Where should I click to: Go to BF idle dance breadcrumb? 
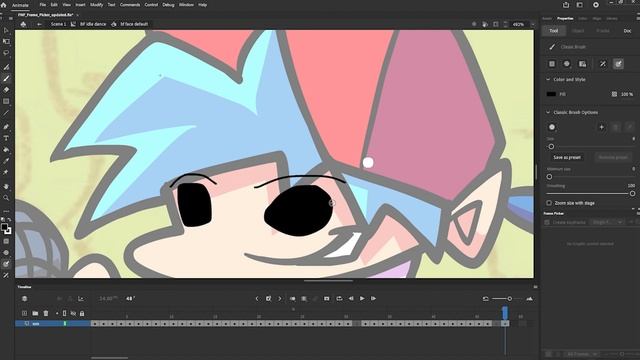pyautogui.click(x=93, y=24)
